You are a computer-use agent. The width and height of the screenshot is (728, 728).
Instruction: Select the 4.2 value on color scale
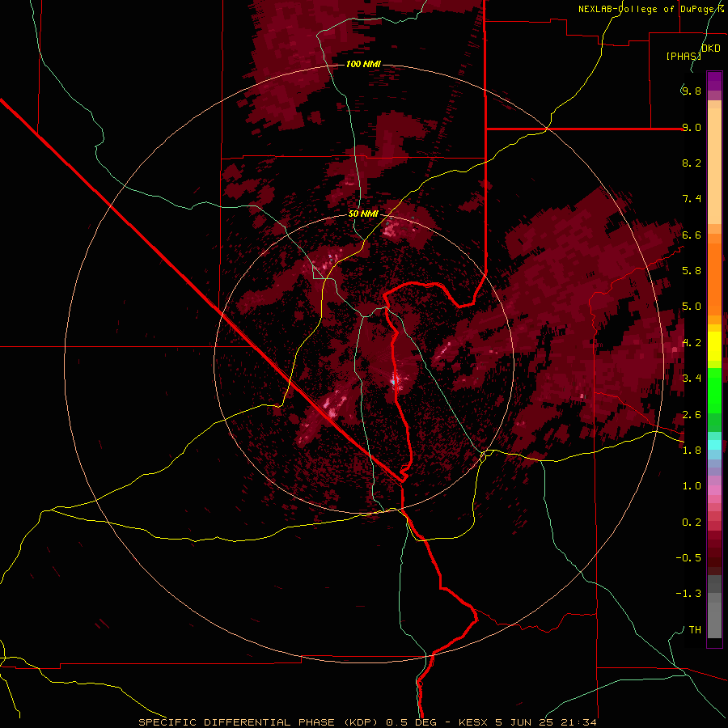pyautogui.click(x=692, y=343)
